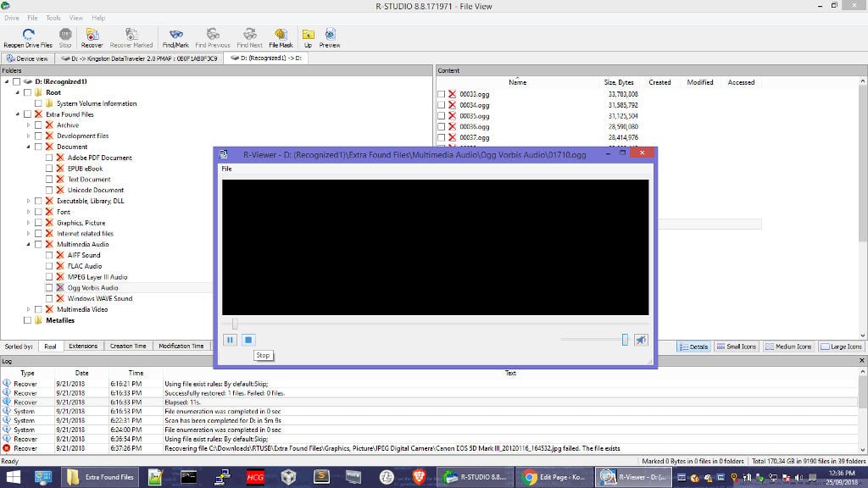Expand the Archive folder node
This screenshot has width=868, height=488.
[28, 125]
